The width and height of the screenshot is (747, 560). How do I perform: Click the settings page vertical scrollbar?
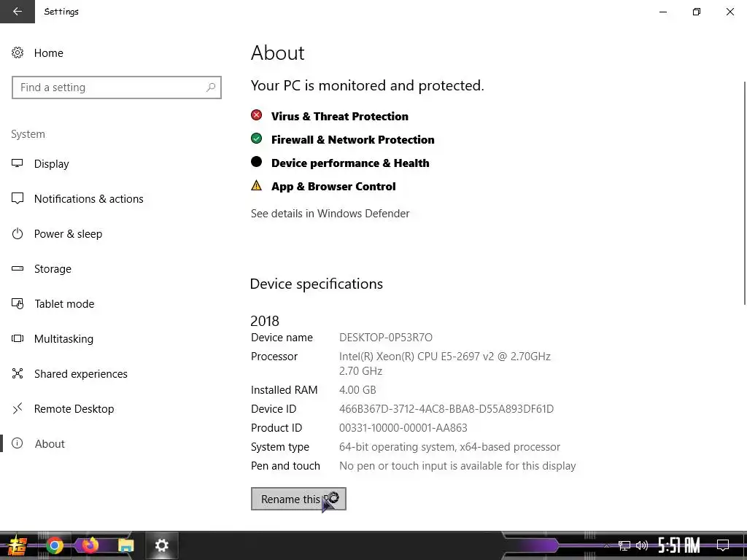click(x=745, y=192)
